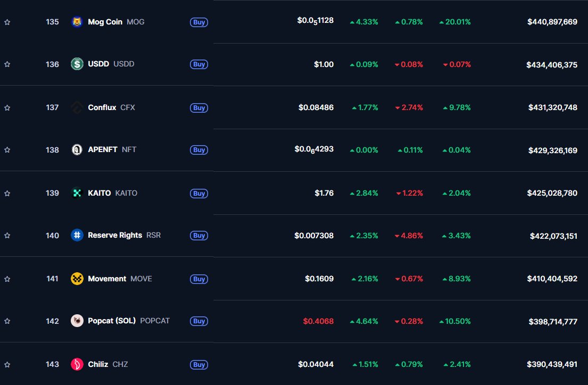Select Reserve Rights' red 4.86% value
588x385 pixels.
409,236
